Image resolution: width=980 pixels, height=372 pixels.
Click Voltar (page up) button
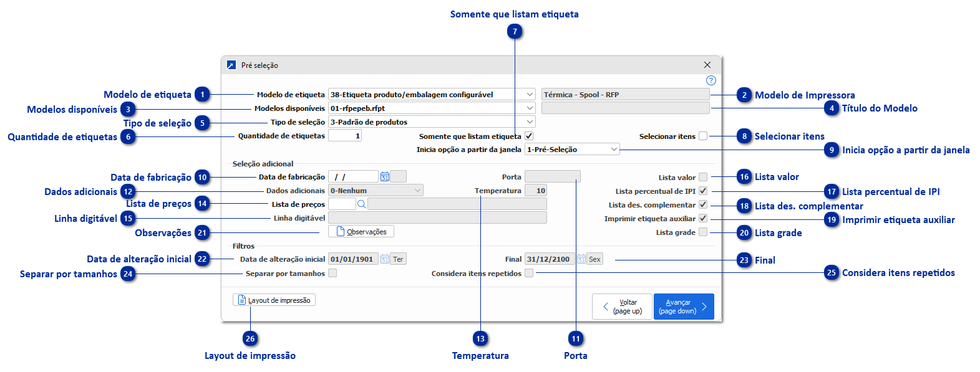622,307
